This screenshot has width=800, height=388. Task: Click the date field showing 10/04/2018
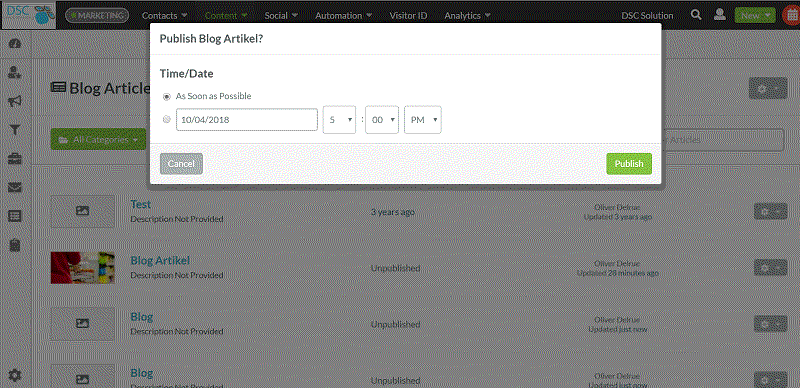tap(247, 119)
